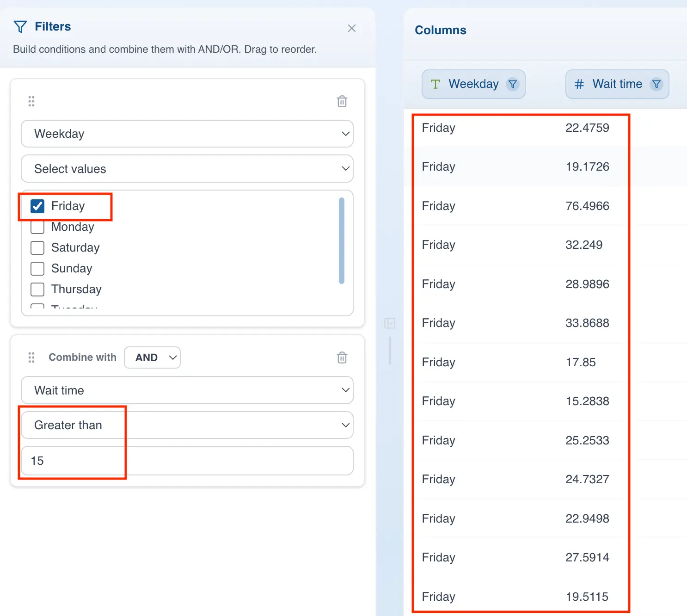Collapse the filters side panel
The image size is (687, 616).
pyautogui.click(x=389, y=323)
